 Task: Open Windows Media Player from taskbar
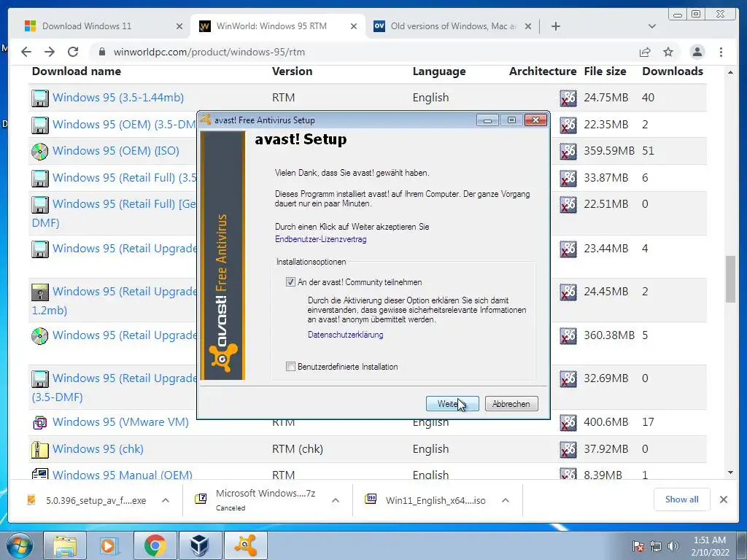pos(109,545)
